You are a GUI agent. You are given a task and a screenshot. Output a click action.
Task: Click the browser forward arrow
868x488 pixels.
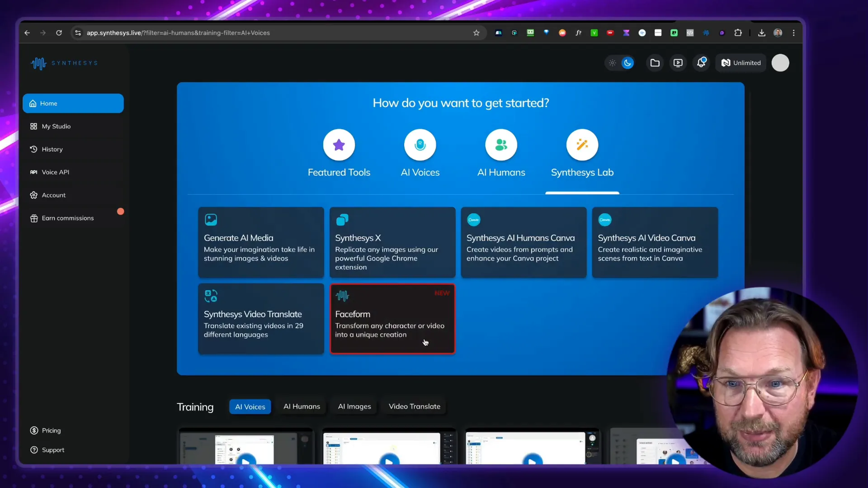[43, 33]
